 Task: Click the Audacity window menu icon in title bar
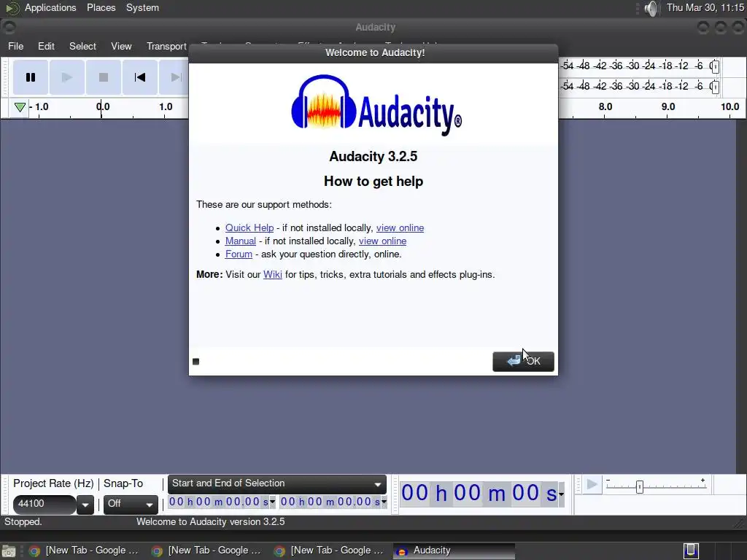click(9, 27)
